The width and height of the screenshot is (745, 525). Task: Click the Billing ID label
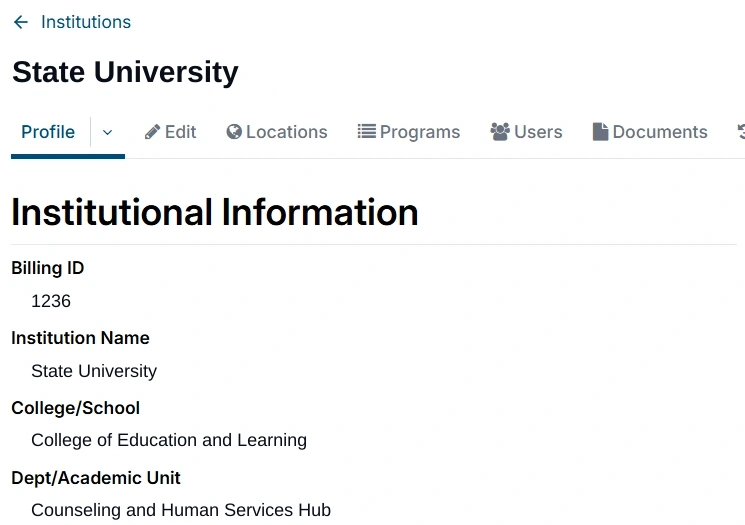point(48,268)
